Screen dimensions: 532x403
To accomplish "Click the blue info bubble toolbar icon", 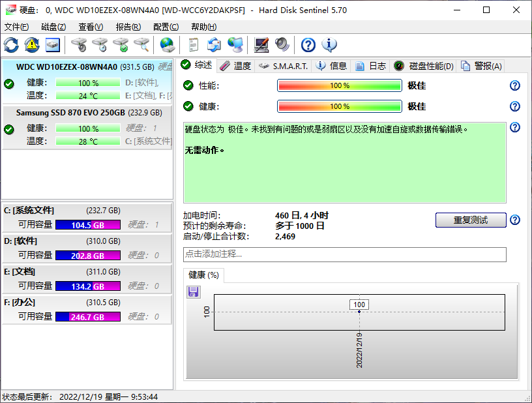I will coord(329,45).
